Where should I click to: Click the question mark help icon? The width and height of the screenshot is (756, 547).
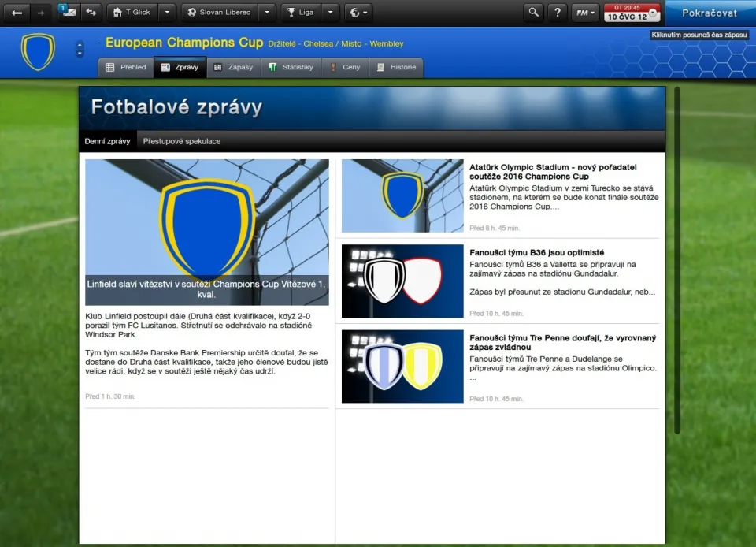558,13
